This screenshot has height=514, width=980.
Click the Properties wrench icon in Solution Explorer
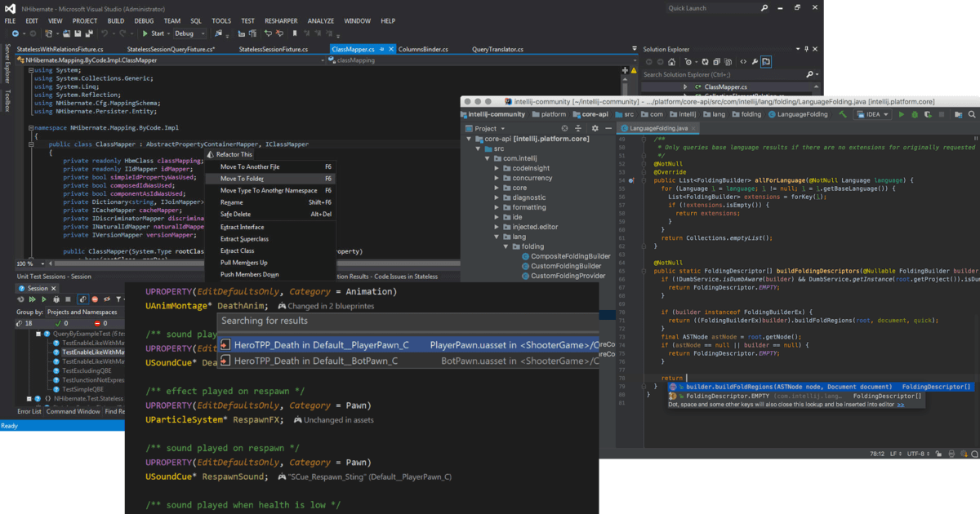click(x=755, y=62)
